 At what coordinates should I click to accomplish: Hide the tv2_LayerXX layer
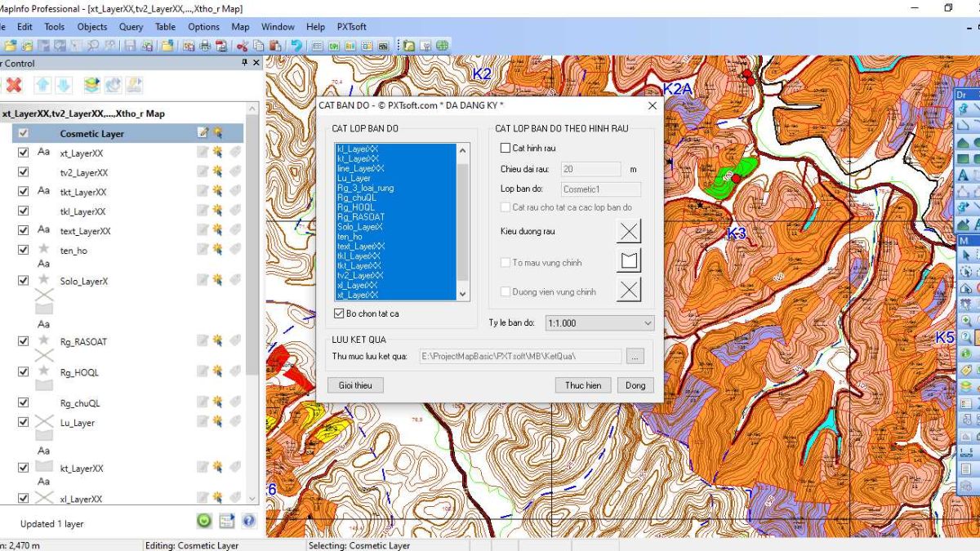click(23, 172)
